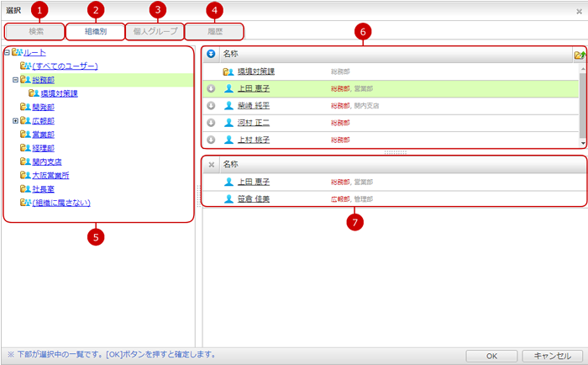
Task: Click the 環境対策課 group icon in upper list
Action: [228, 72]
